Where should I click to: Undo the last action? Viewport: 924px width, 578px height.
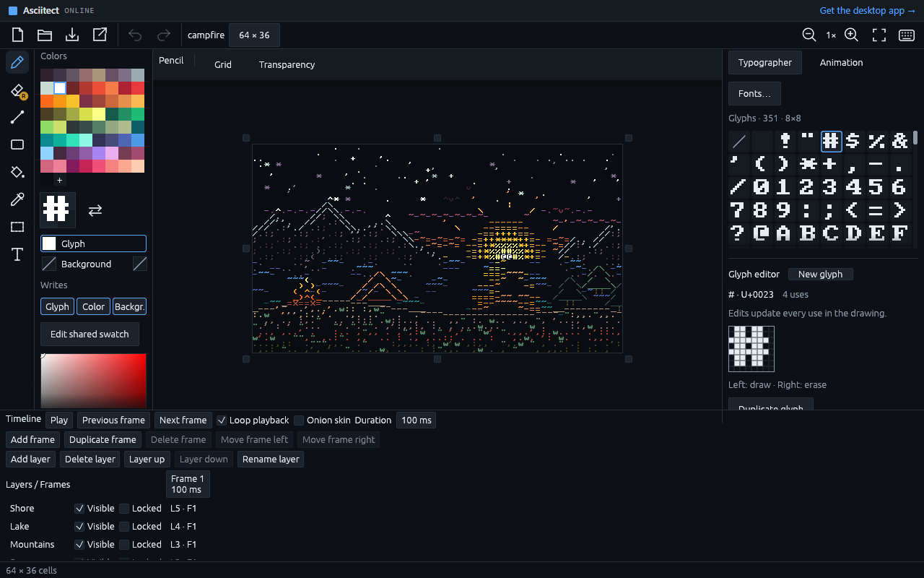(135, 35)
